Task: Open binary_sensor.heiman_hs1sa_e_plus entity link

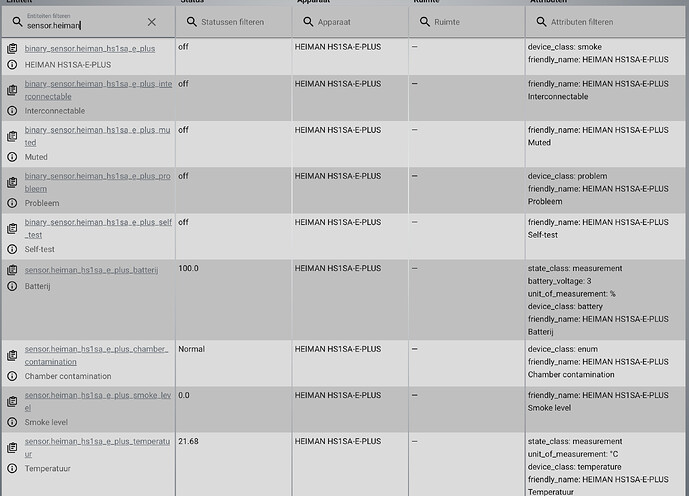Action: 90,48
